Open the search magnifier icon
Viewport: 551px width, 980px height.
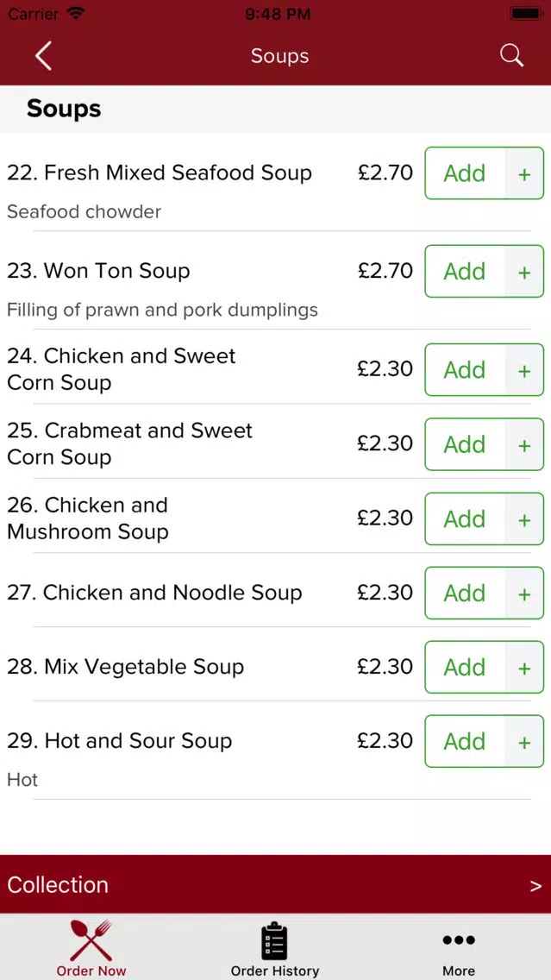(511, 55)
